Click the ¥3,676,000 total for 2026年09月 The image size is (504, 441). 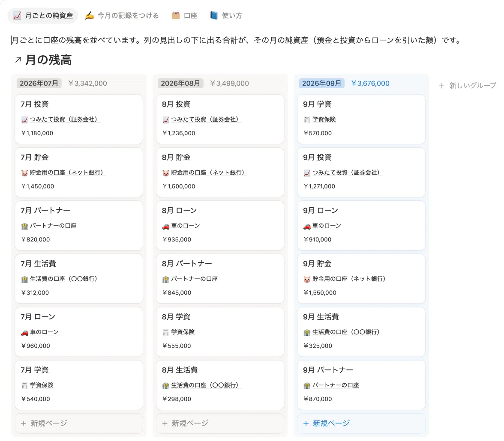click(x=370, y=83)
